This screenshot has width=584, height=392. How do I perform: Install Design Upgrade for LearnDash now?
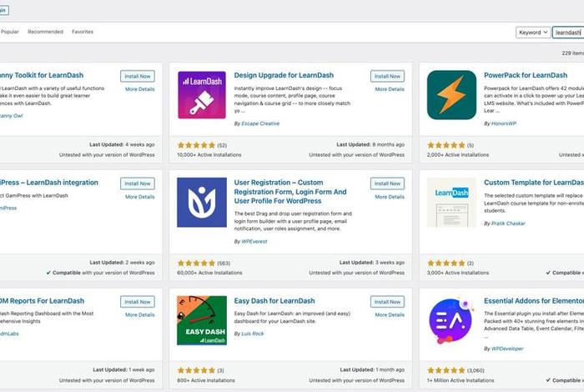[387, 76]
